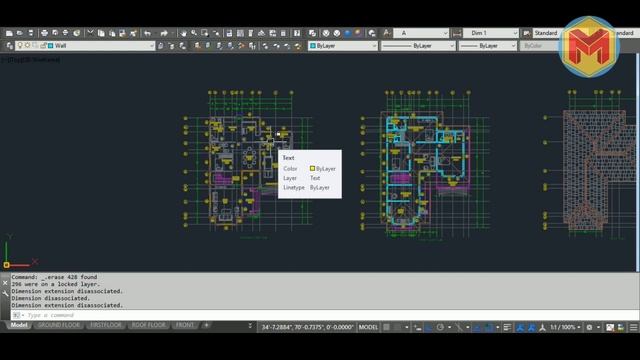This screenshot has height=360, width=640.
Task: Open Layer Properties Manager icon
Action: (9, 46)
